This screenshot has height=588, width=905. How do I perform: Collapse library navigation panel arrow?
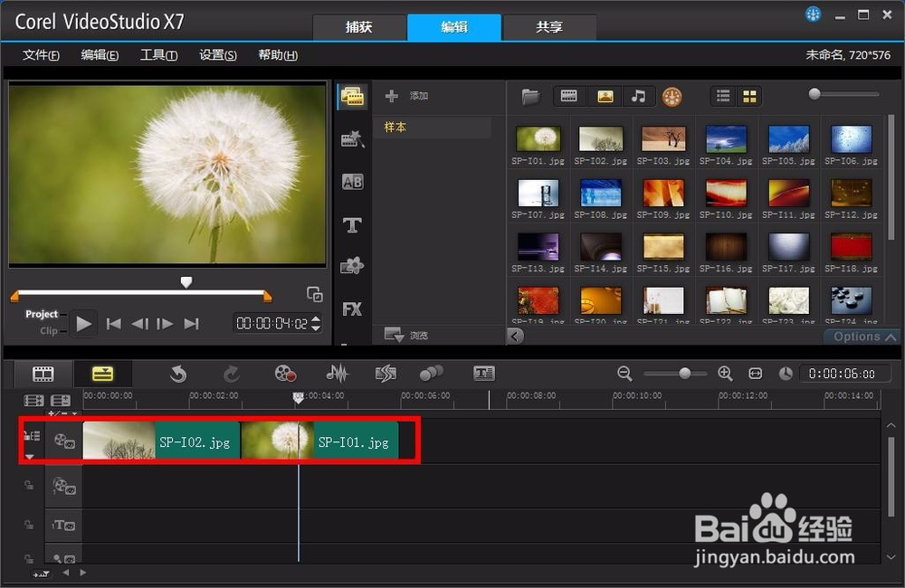pyautogui.click(x=516, y=336)
